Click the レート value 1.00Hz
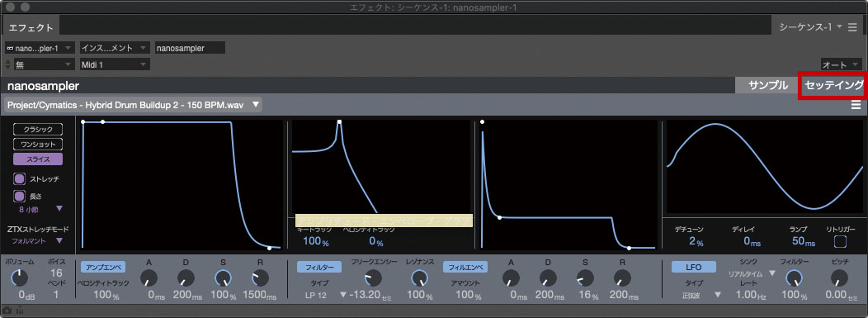Viewport: 868px width, 318px height. click(x=752, y=294)
